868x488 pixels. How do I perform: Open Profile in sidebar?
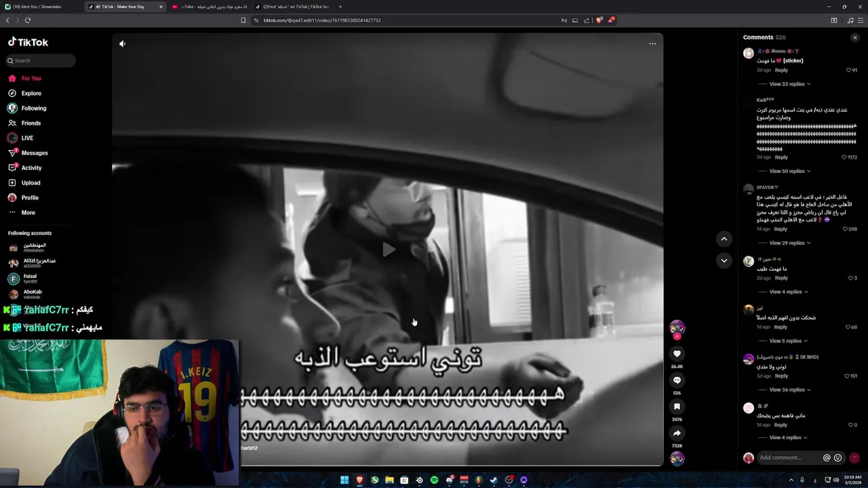tap(24, 198)
